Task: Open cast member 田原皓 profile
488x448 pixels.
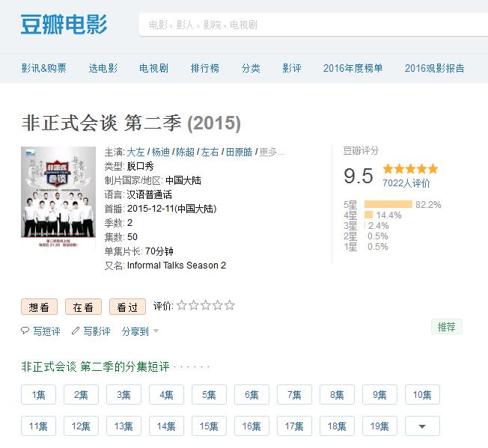Action: click(x=239, y=152)
